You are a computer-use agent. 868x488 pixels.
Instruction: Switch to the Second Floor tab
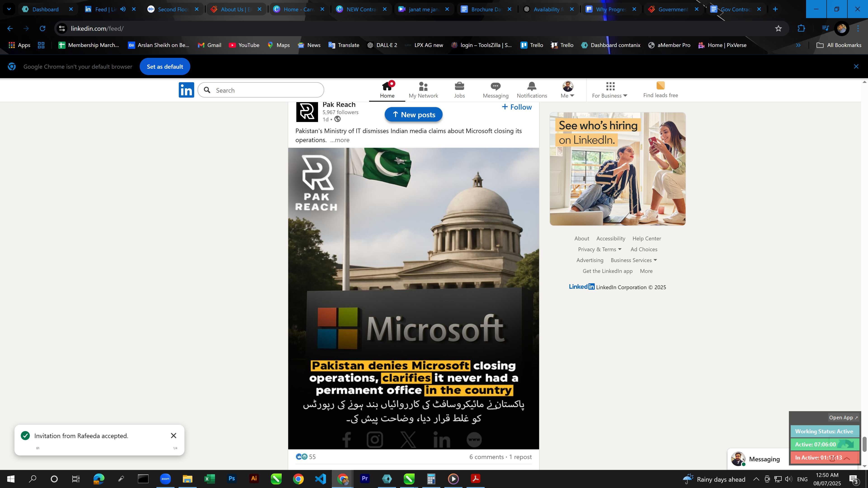(172, 9)
